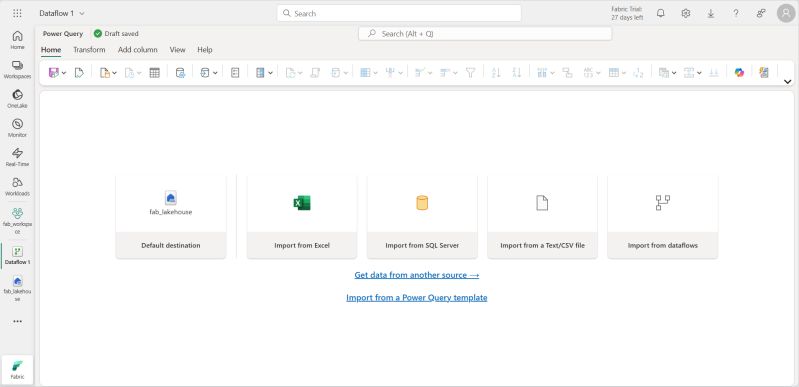Click Get data from another source link
The image size is (799, 387).
(x=416, y=275)
